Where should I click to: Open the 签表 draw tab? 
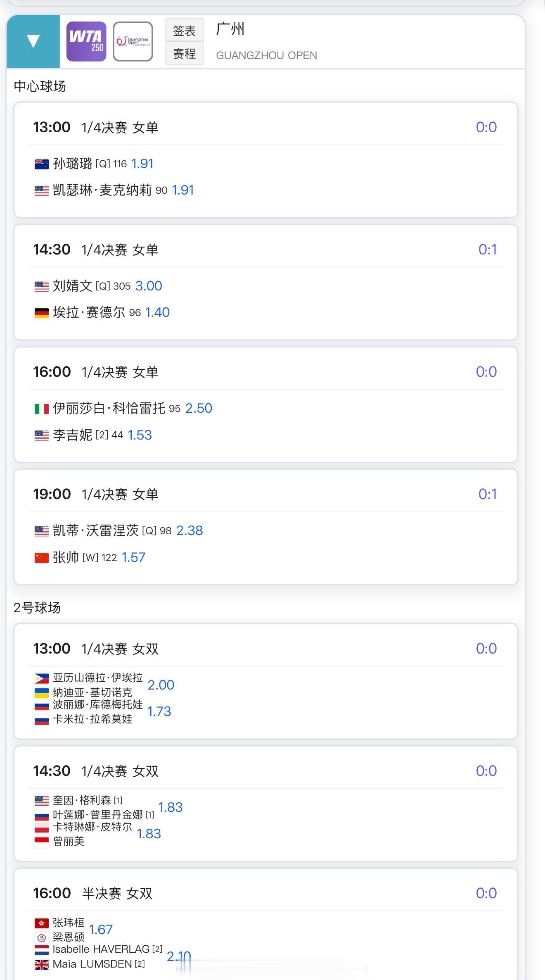[184, 31]
